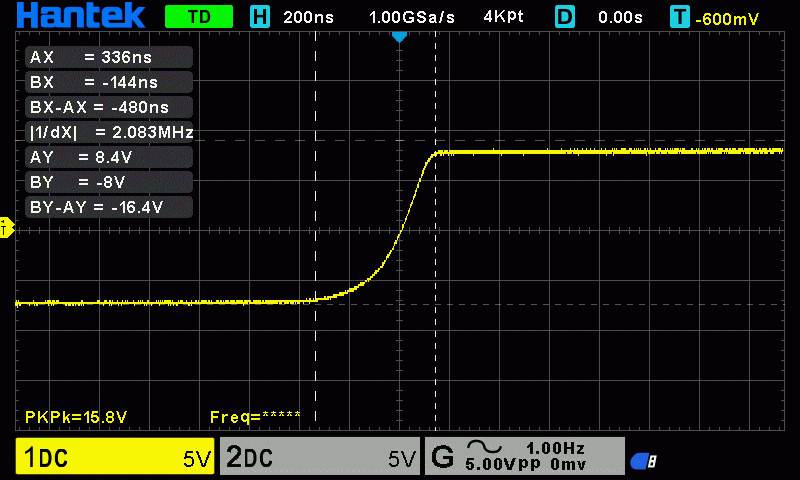Select the 4Kpt memory depth value

(504, 16)
